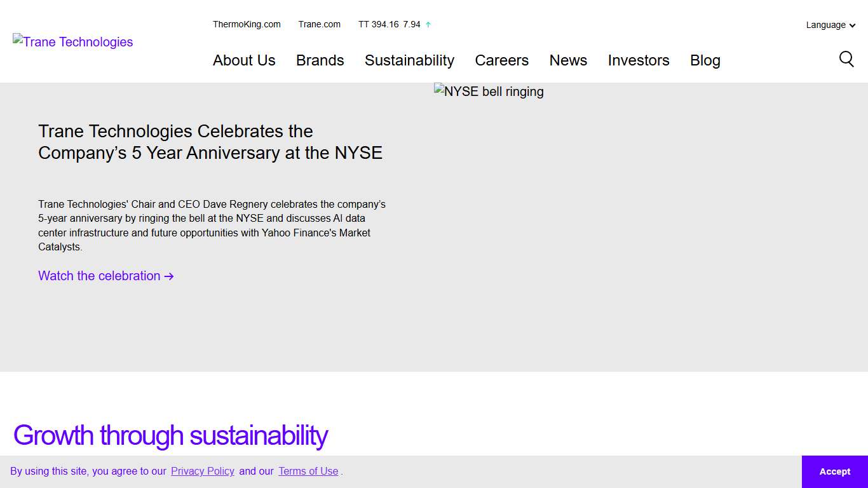The height and width of the screenshot is (488, 868).
Task: Visit the Blog section
Action: pos(705,60)
